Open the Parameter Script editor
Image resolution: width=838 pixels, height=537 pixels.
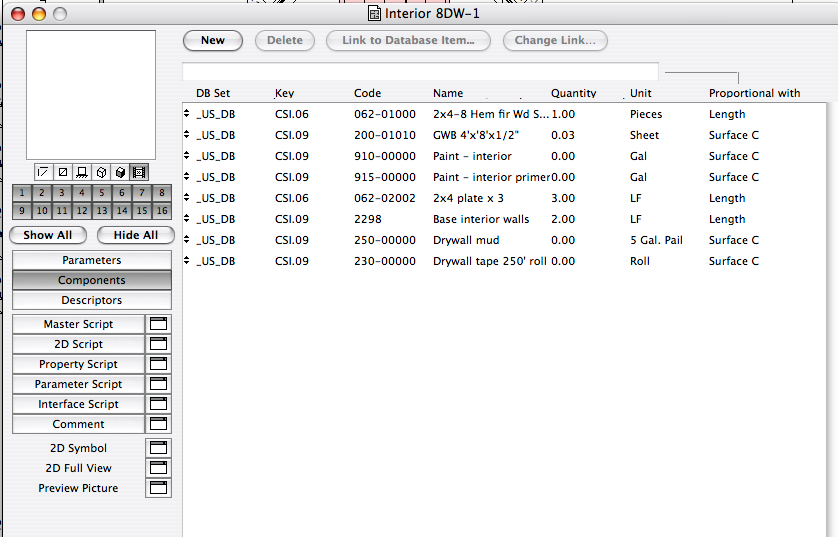79,384
